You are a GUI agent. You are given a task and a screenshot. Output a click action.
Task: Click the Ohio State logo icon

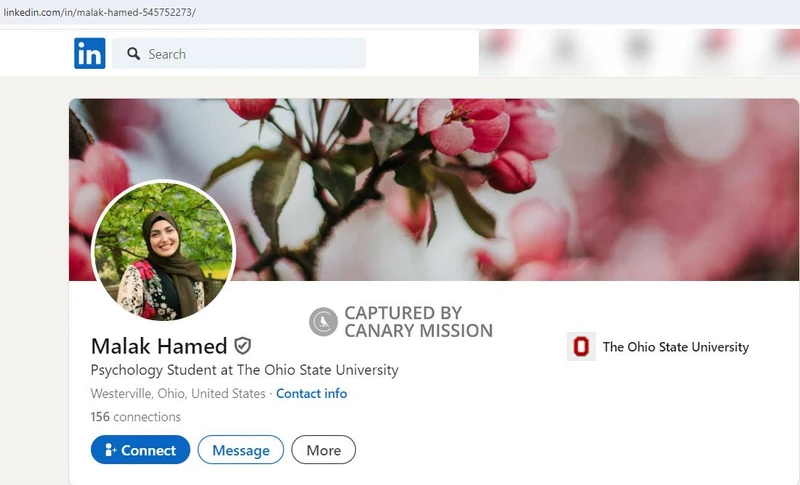pyautogui.click(x=581, y=347)
